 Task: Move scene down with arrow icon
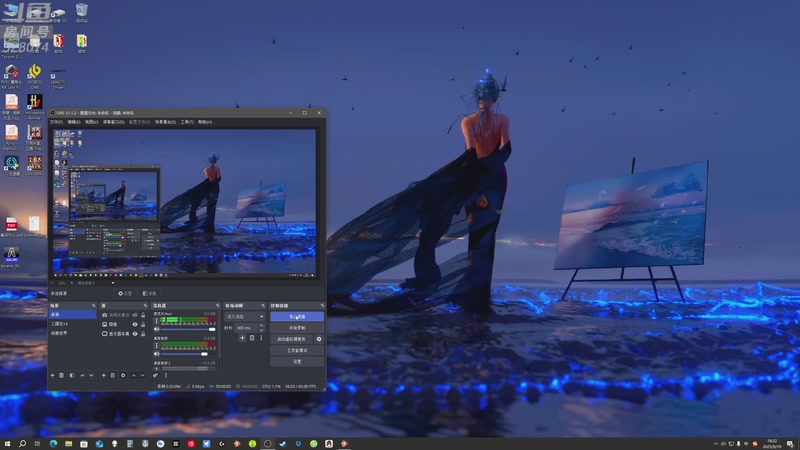coord(91,376)
